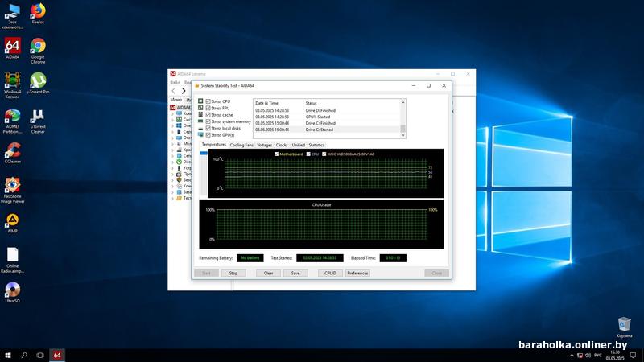
Task: Open Task View on the taskbar
Action: tap(39, 355)
